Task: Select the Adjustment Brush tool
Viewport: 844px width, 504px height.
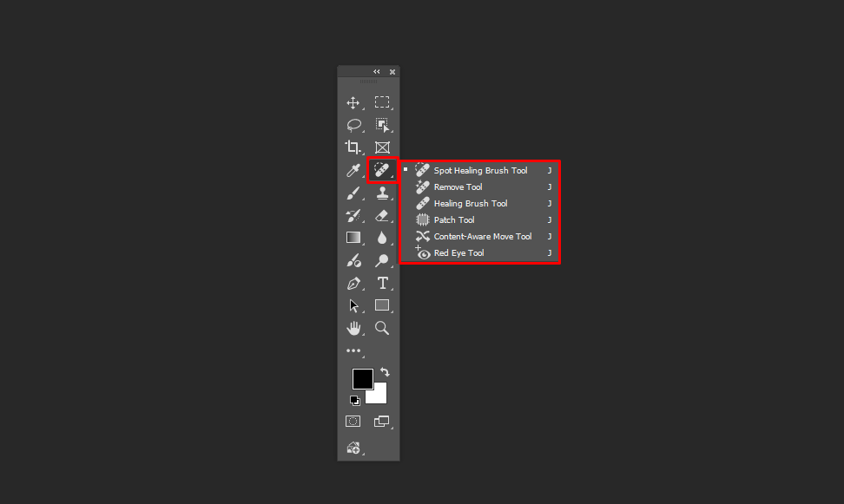Action: click(353, 261)
